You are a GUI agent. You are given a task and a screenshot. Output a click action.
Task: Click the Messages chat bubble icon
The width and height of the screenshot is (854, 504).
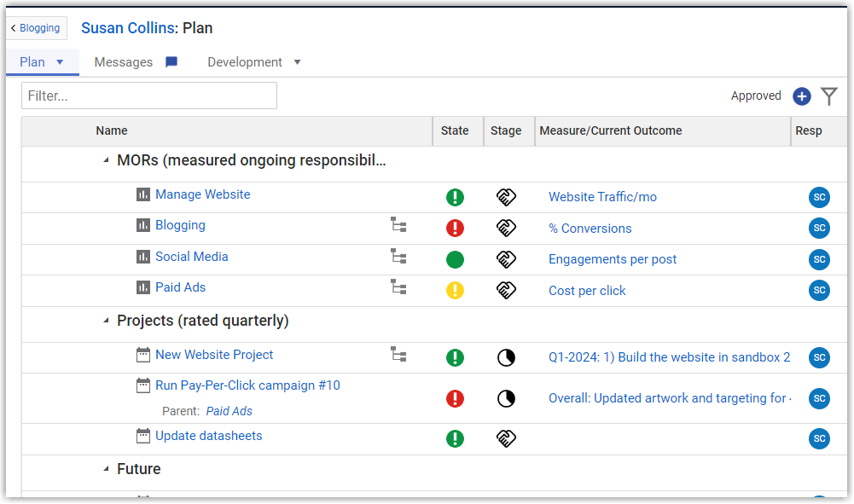coord(171,62)
